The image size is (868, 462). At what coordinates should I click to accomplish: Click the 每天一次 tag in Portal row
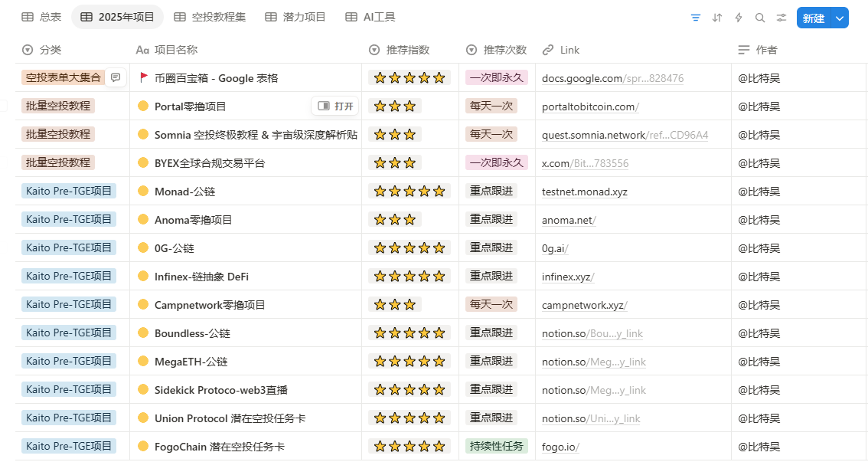pyautogui.click(x=491, y=105)
